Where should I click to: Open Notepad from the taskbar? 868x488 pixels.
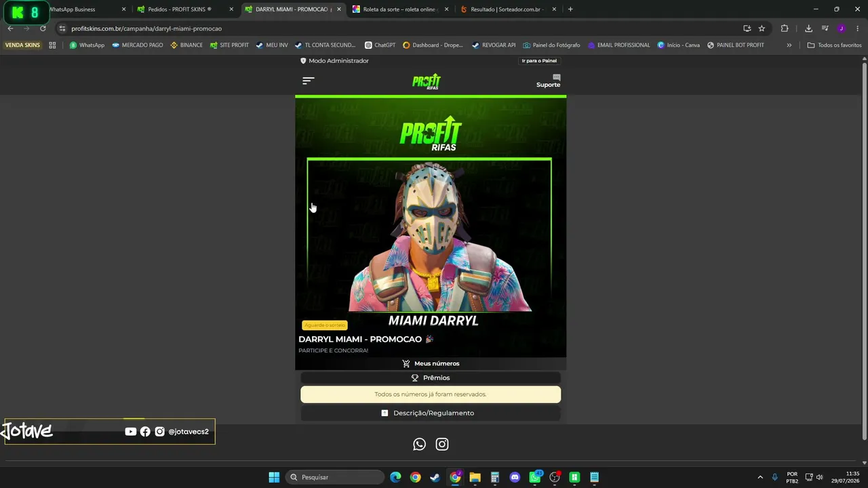594,477
